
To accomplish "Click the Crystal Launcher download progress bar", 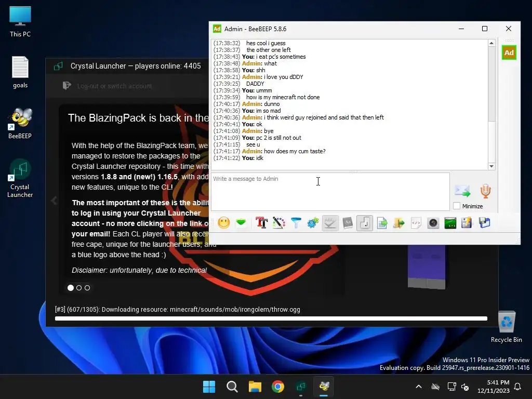I will pos(271,318).
